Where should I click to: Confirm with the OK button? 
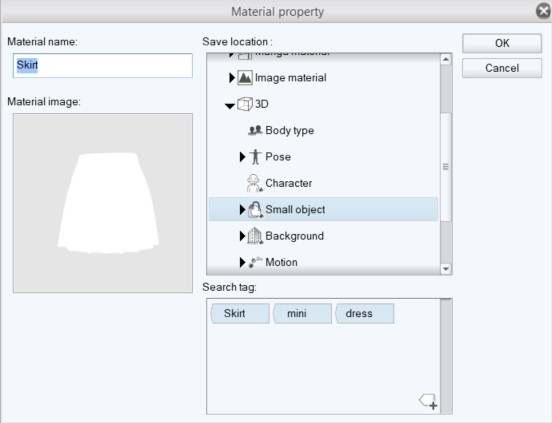[x=502, y=43]
